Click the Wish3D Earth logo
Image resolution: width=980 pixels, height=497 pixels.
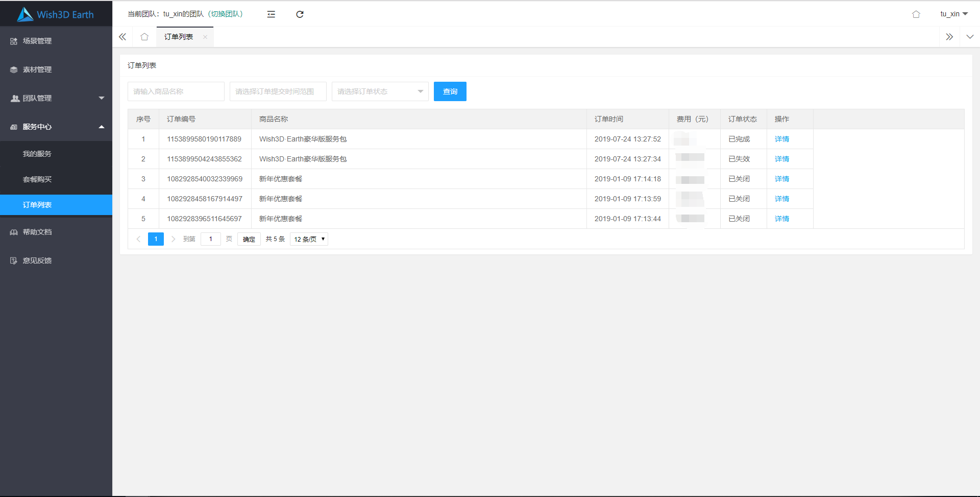(56, 14)
